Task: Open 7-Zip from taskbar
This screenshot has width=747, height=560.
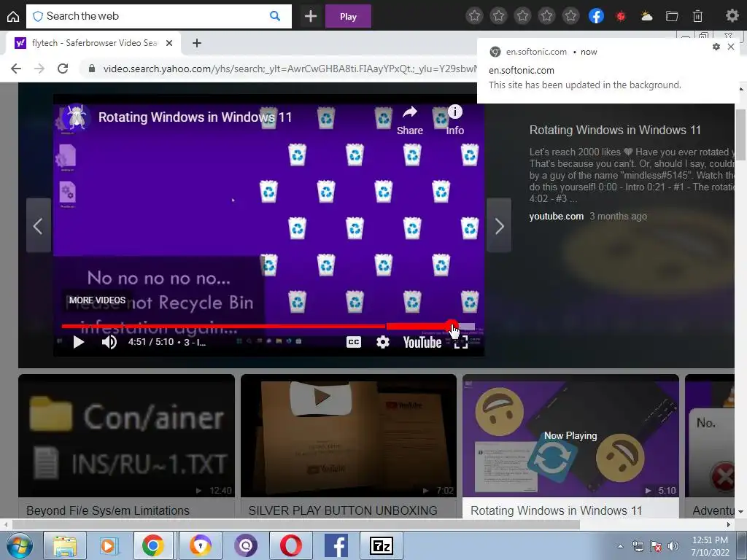Action: point(381,545)
